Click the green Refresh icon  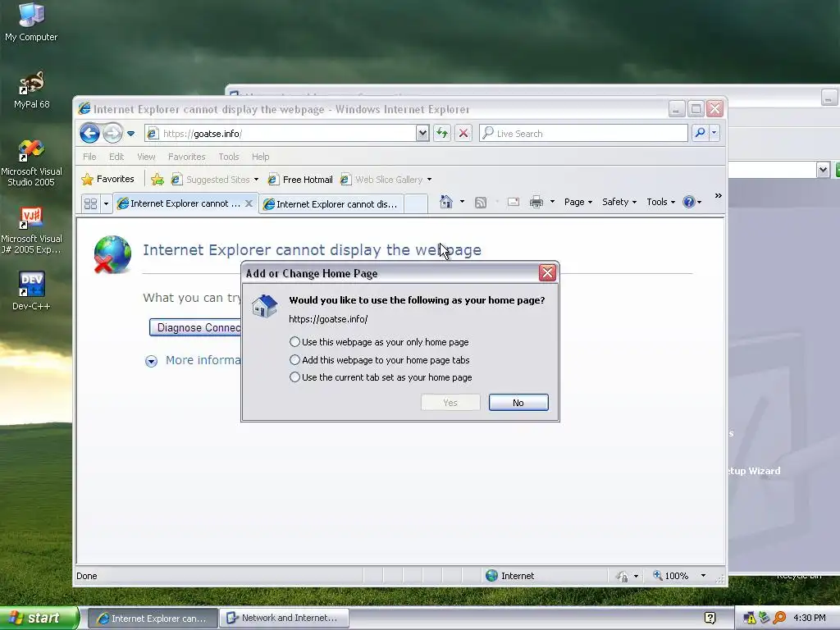[x=442, y=134]
